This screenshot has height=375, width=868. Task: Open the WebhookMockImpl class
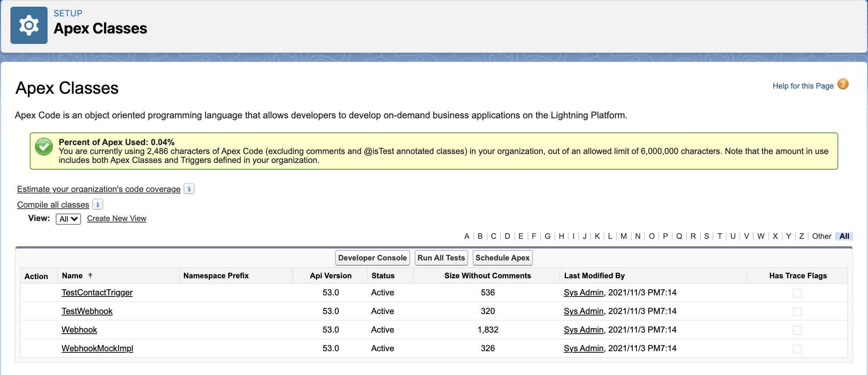pyautogui.click(x=97, y=348)
